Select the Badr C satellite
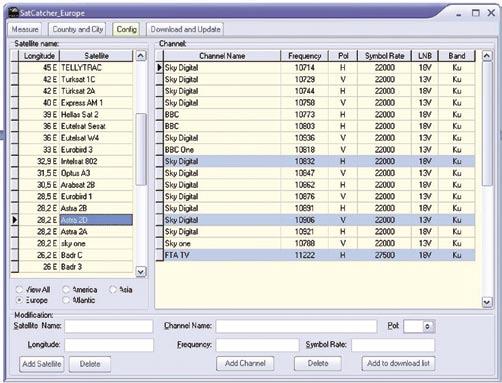Viewport: 502px width, 383px height. click(76, 255)
